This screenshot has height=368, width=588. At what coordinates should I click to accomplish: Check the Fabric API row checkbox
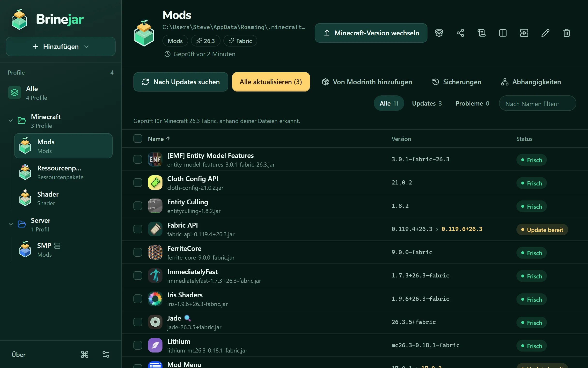click(x=138, y=229)
